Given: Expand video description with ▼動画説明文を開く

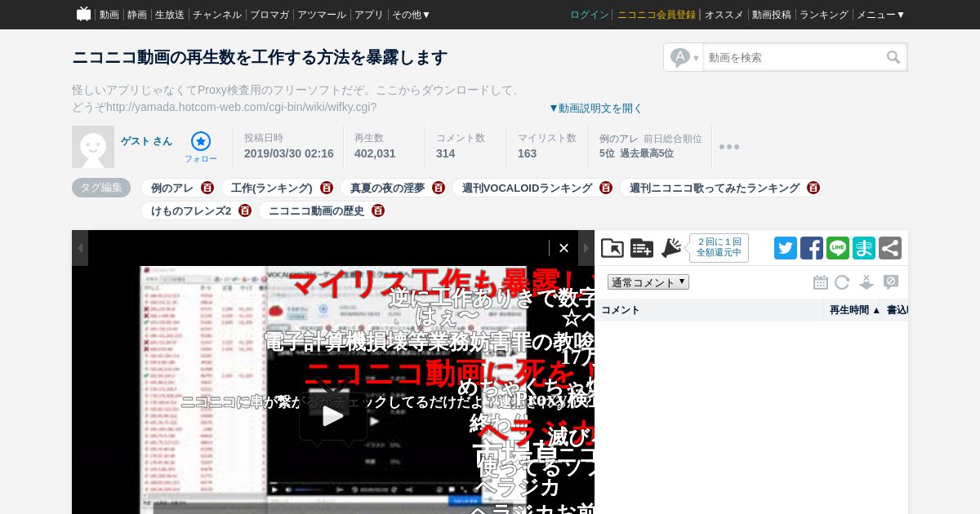Looking at the screenshot, I should pos(595,108).
